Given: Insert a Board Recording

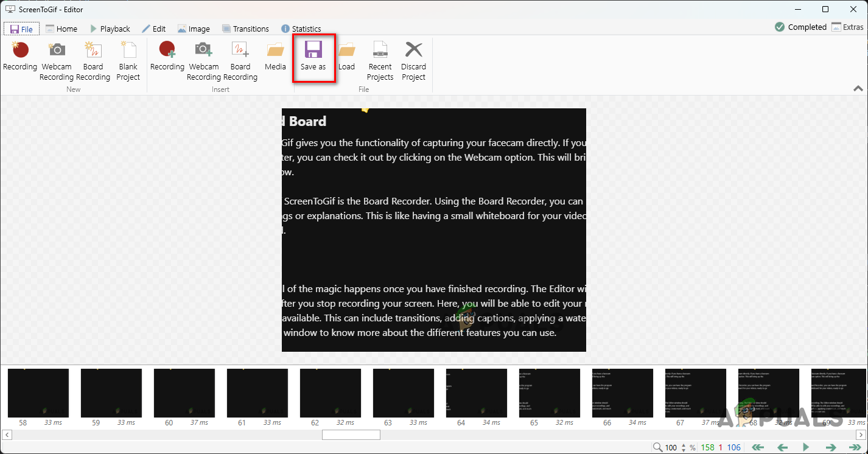Looking at the screenshot, I should coord(240,61).
